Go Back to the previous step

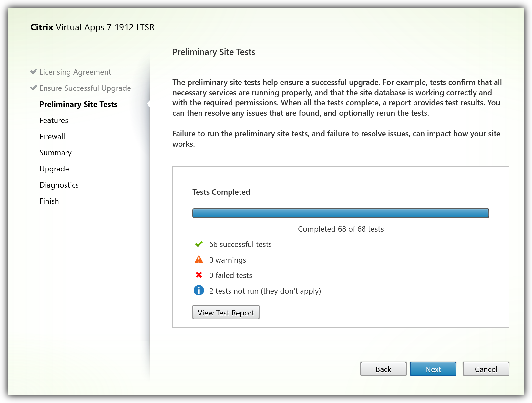(x=383, y=369)
